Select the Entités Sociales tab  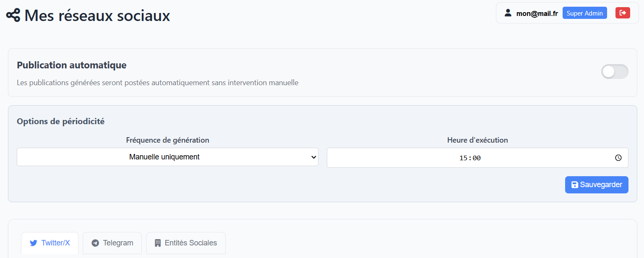point(186,243)
